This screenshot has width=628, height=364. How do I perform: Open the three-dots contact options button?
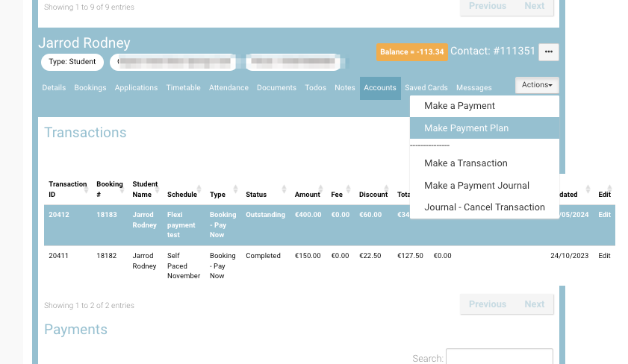tap(549, 51)
